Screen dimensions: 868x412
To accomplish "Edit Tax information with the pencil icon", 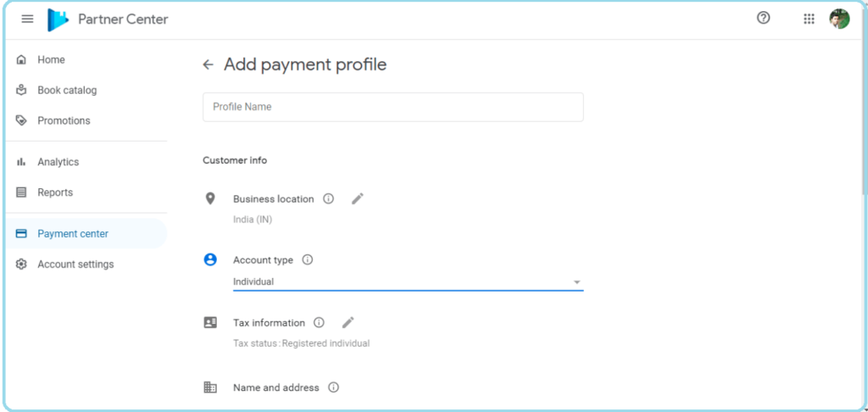I will coord(348,322).
